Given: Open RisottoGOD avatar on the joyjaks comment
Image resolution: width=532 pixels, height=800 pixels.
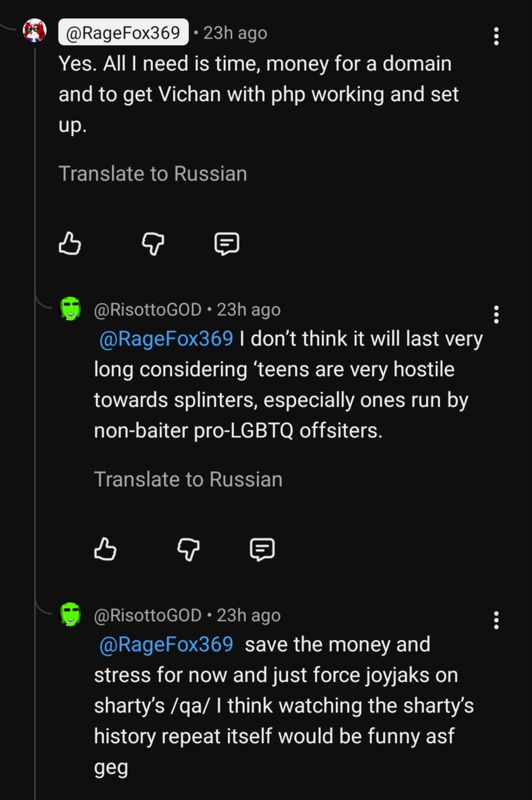Looking at the screenshot, I should [x=70, y=614].
